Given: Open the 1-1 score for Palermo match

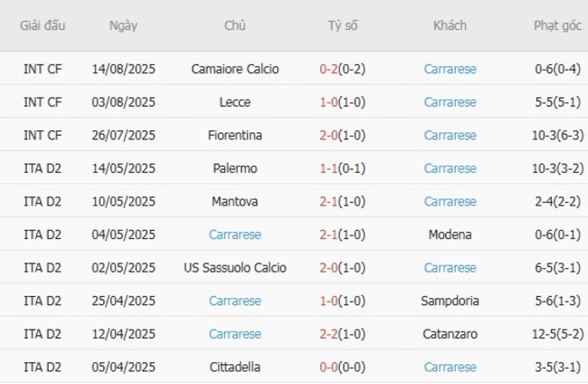Looking at the screenshot, I should point(332,168).
